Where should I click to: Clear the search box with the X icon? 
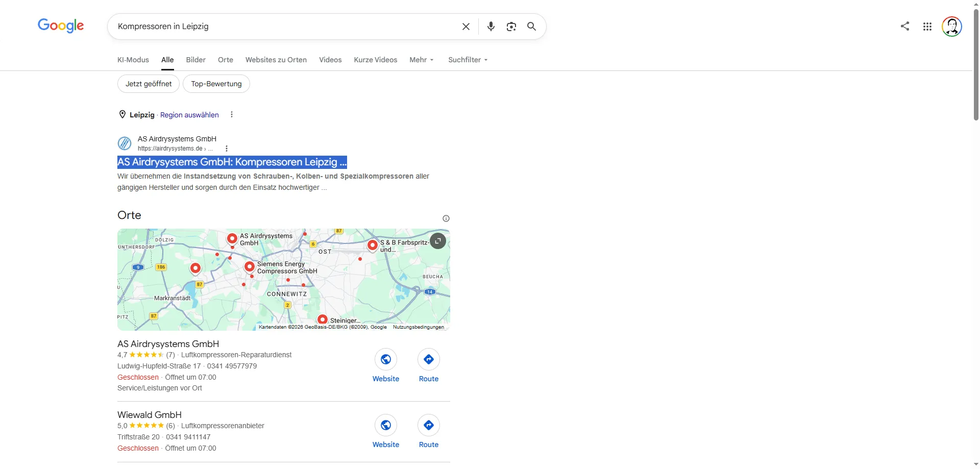(465, 27)
